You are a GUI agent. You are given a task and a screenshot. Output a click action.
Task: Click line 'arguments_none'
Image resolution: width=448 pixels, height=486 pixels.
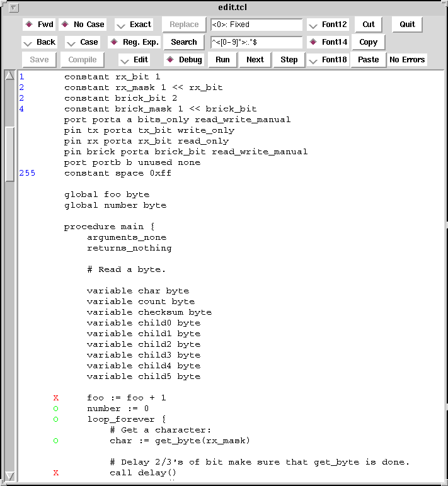(127, 238)
